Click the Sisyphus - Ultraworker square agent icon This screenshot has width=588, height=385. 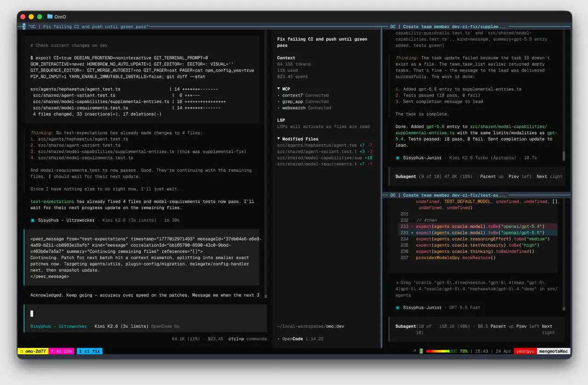[x=33, y=220]
